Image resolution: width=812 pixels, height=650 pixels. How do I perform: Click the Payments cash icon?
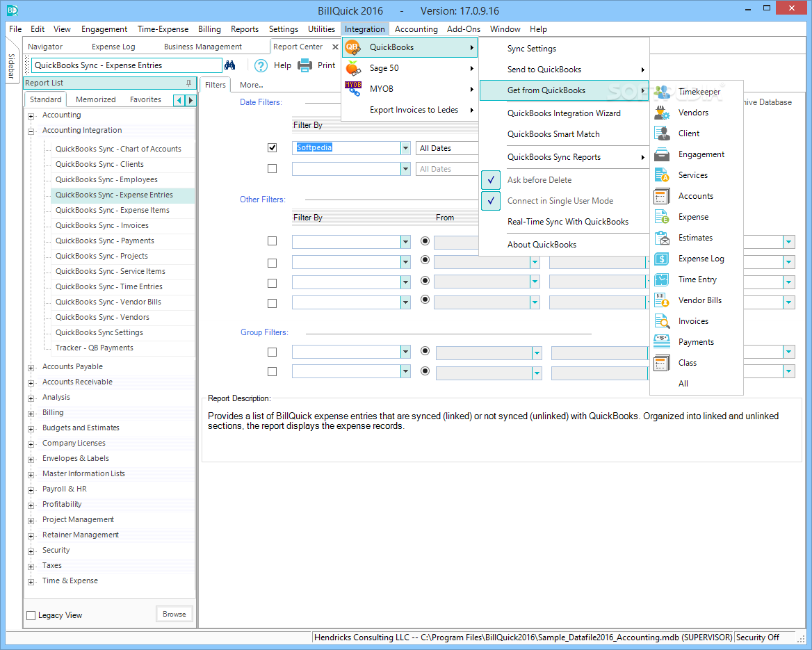coord(662,342)
